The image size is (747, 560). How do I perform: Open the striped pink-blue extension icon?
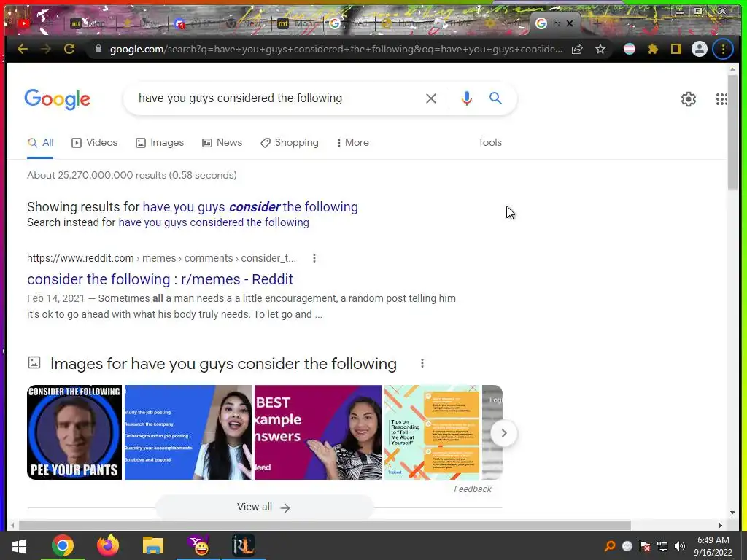coord(630,49)
